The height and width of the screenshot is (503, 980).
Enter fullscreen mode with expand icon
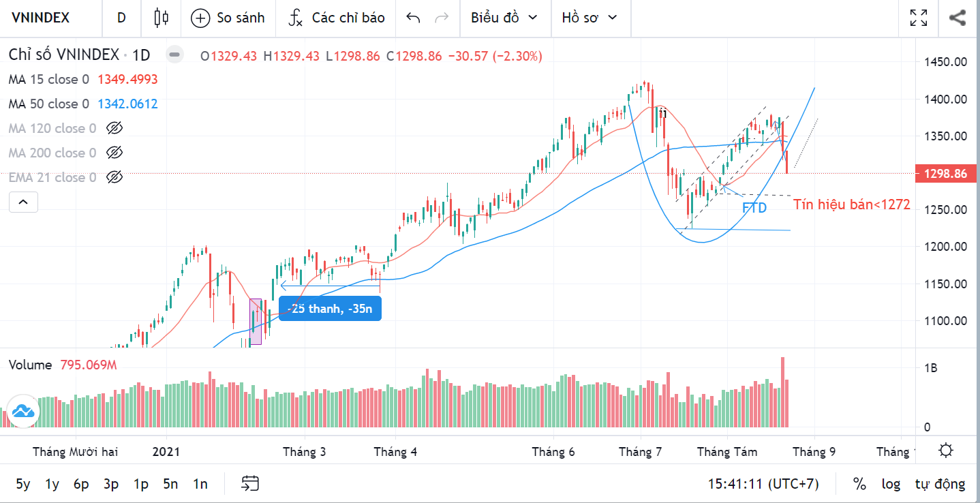point(919,18)
